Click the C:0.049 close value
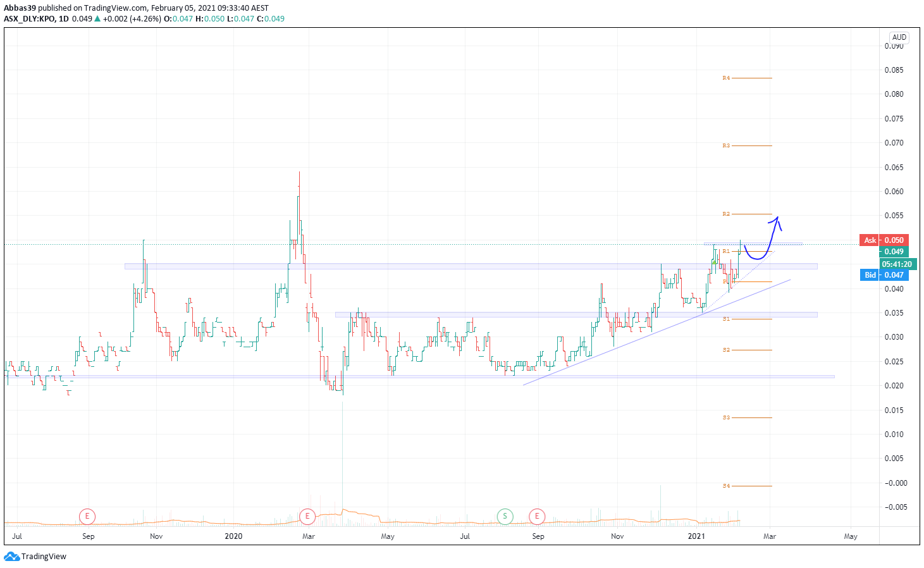 [271, 19]
